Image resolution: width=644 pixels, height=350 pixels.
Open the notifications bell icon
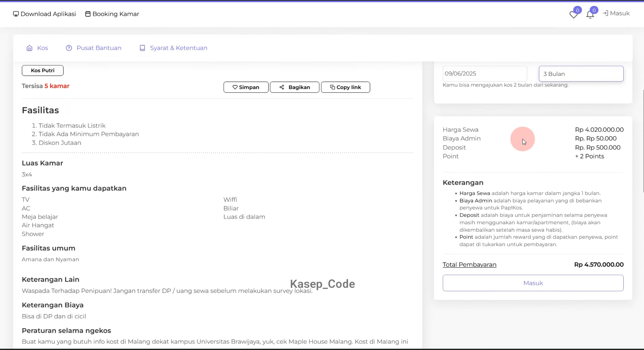590,15
